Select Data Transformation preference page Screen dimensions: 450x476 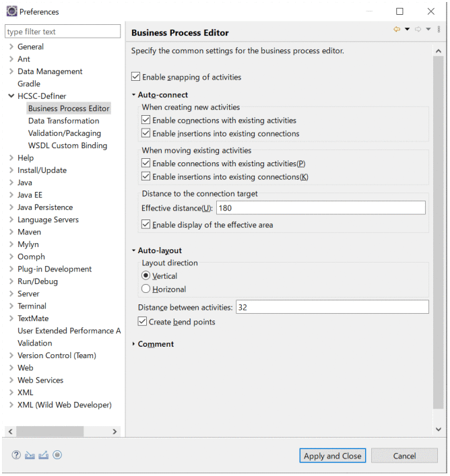point(63,121)
